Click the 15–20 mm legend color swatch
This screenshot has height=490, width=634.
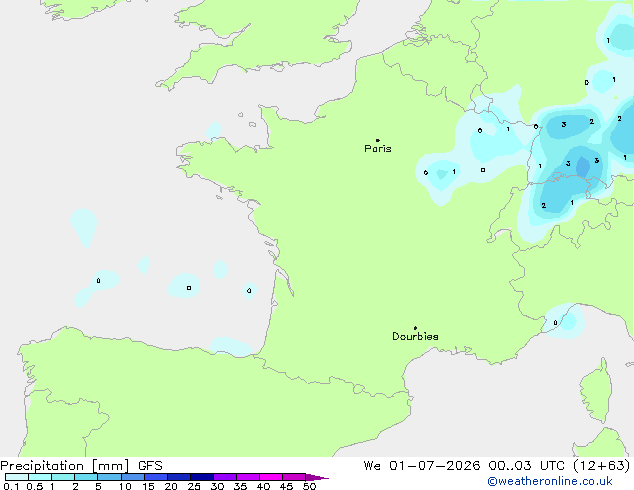tap(155, 477)
